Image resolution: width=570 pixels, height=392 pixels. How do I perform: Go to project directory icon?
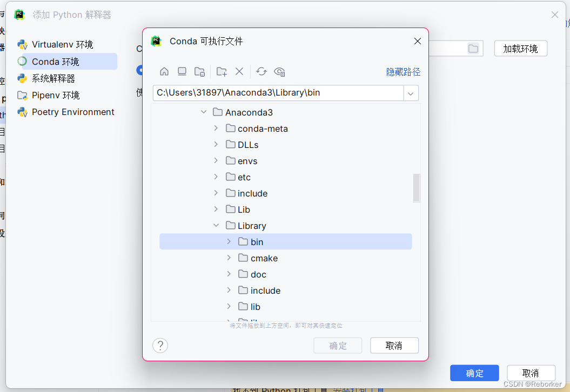click(199, 72)
